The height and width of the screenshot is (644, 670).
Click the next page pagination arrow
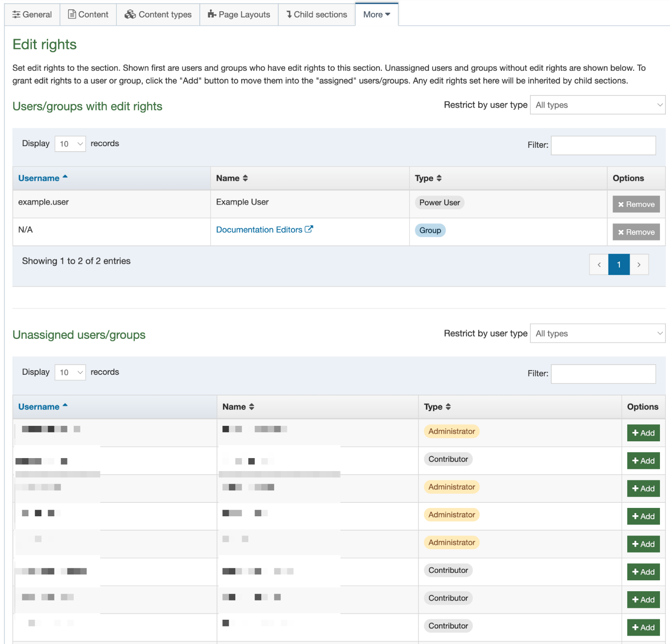click(x=639, y=264)
